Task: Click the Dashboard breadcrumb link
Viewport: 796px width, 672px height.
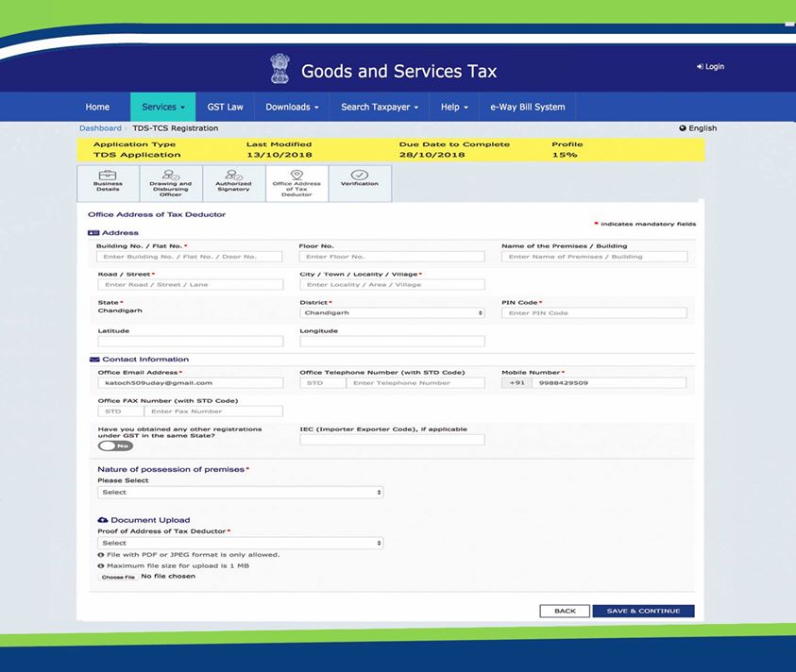Action: (x=100, y=128)
